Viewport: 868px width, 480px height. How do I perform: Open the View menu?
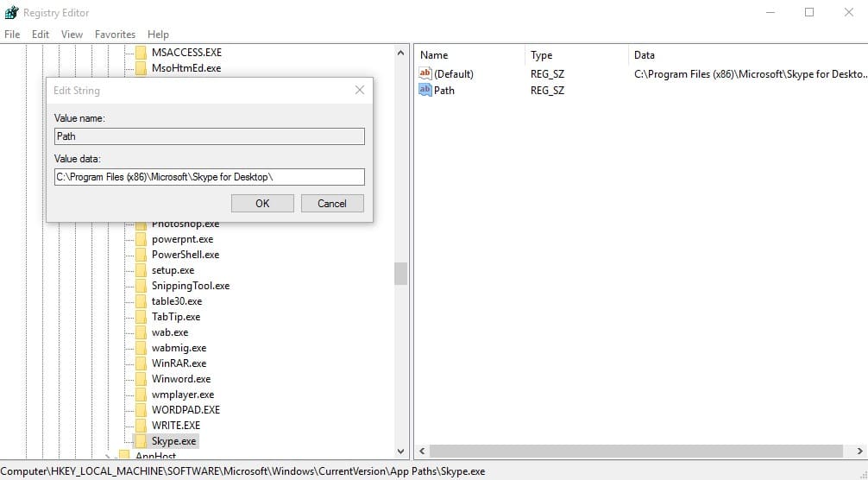click(72, 35)
